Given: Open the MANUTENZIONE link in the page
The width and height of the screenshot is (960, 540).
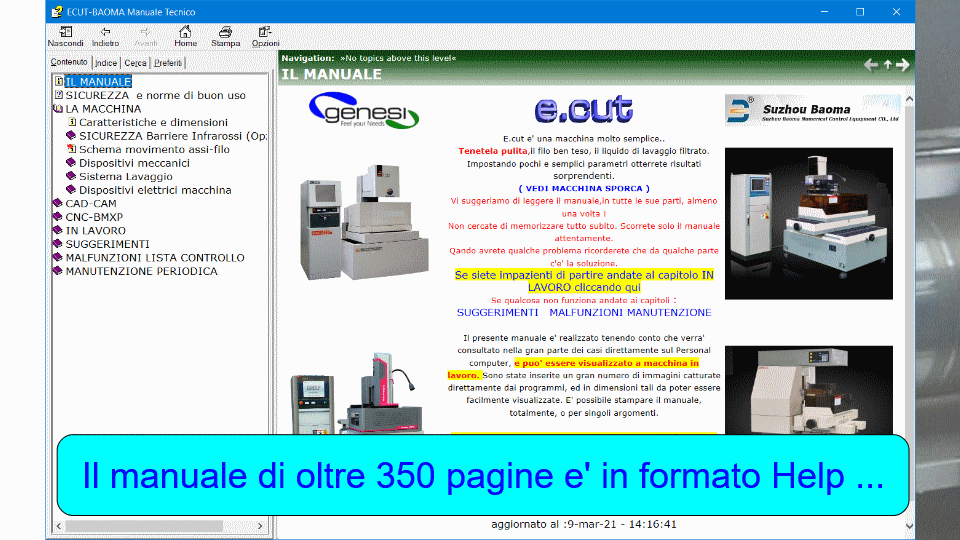Looking at the screenshot, I should click(x=669, y=312).
